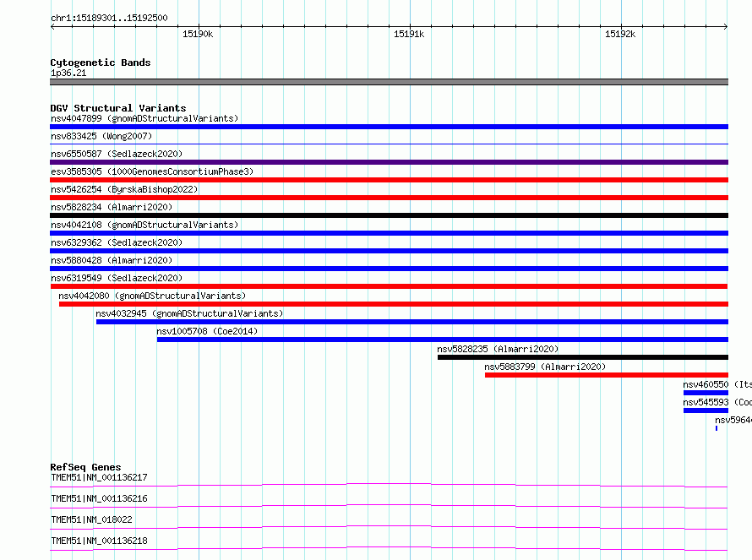
Task: Select the blue bar of nsv1005708
Action: pyautogui.click(x=443, y=340)
